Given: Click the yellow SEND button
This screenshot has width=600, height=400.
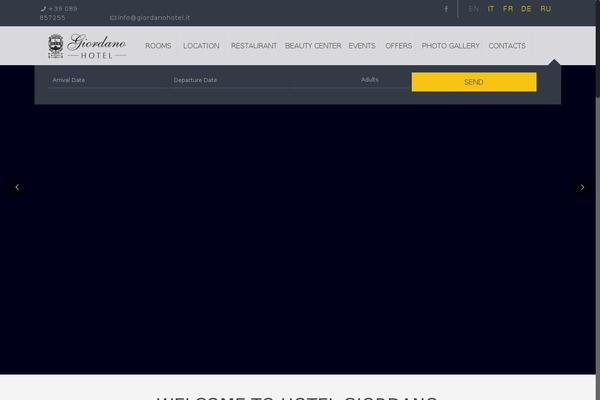Looking at the screenshot, I should click(474, 82).
